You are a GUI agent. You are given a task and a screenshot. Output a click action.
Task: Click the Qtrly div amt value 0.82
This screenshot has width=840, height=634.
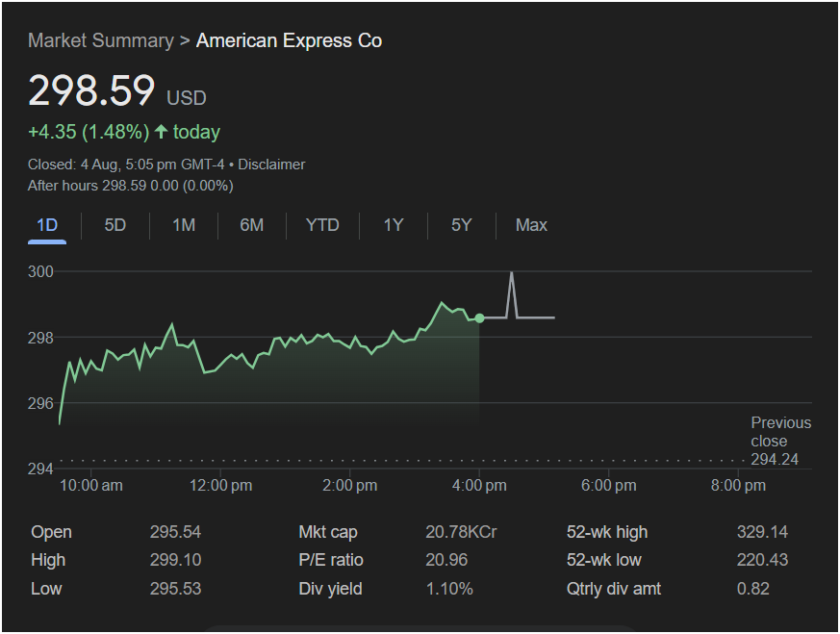click(753, 589)
